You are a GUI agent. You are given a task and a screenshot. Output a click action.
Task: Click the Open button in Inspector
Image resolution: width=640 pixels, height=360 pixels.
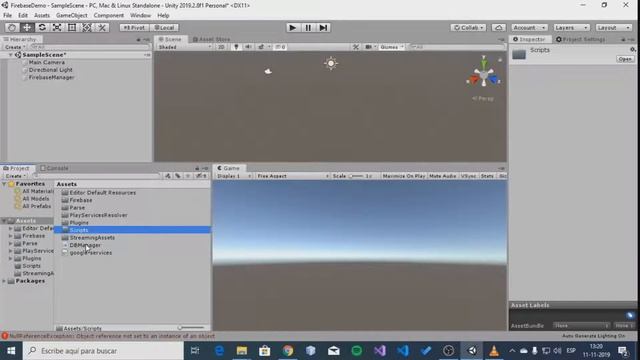click(625, 59)
